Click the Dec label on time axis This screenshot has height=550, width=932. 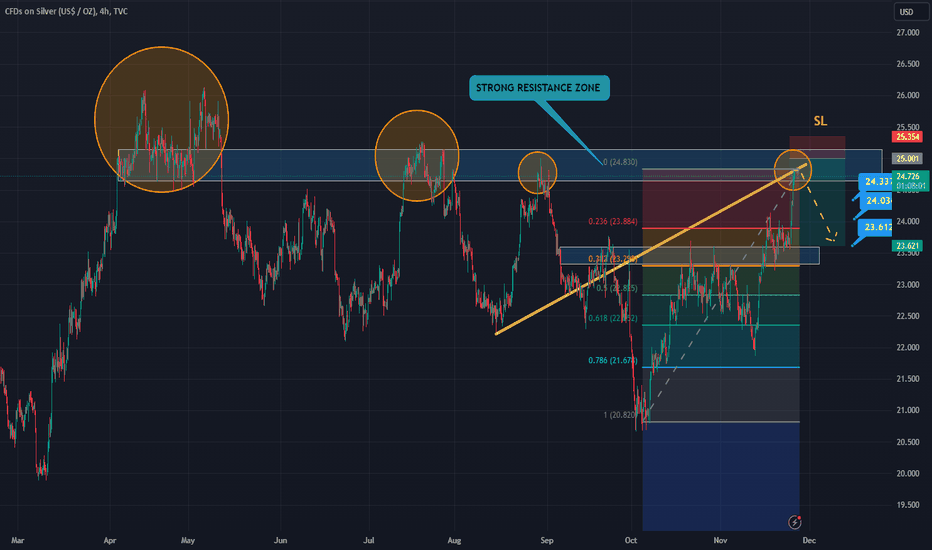click(x=809, y=541)
